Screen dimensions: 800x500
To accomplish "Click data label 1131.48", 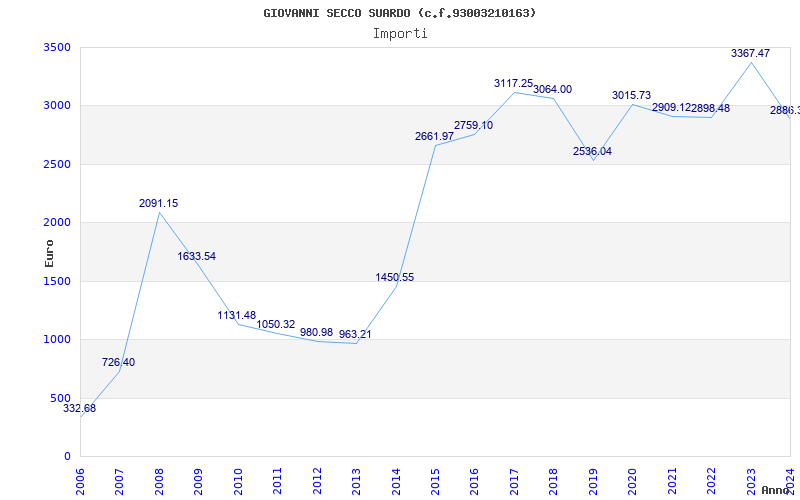I will (237, 315).
